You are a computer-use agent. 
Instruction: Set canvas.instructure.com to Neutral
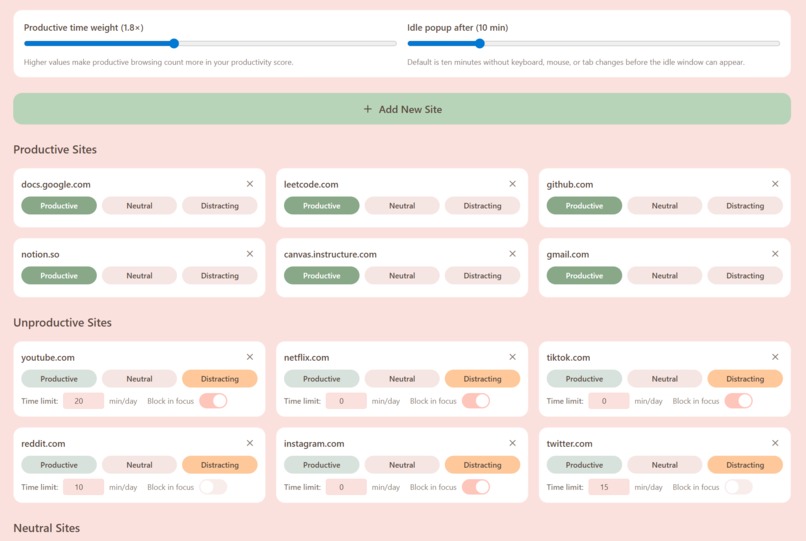pyautogui.click(x=402, y=276)
